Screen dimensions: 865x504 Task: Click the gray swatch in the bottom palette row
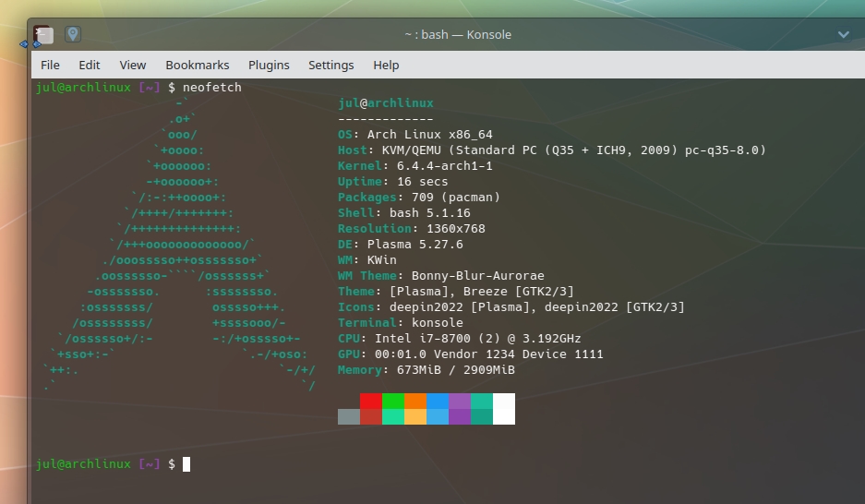(348, 416)
